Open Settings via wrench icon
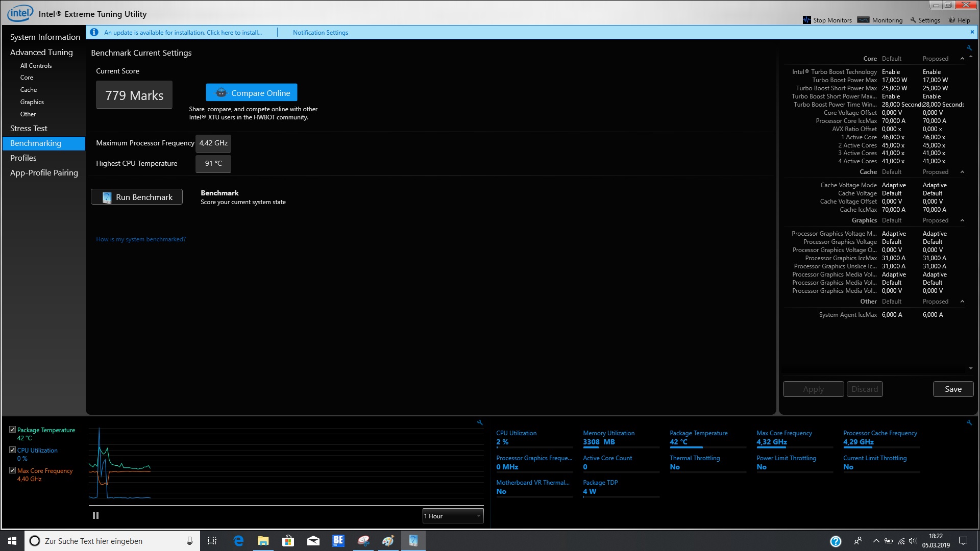The image size is (980, 551). tap(913, 20)
